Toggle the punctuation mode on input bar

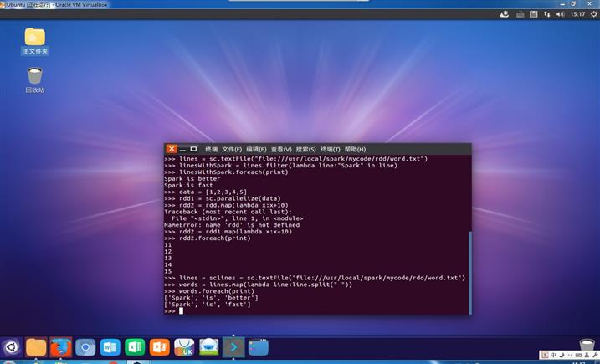(x=570, y=355)
